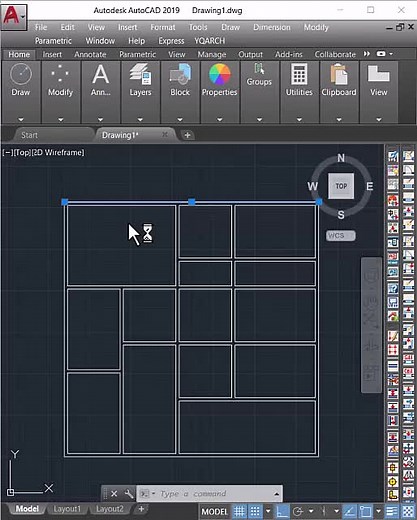
Task: Open the Express menu
Action: click(171, 41)
